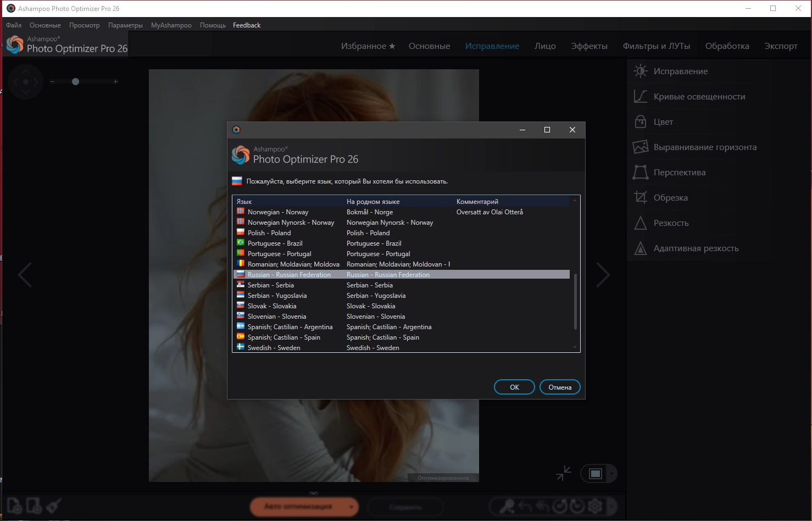Select the Slovak - Slovakia language row
This screenshot has width=812, height=521.
pos(402,306)
